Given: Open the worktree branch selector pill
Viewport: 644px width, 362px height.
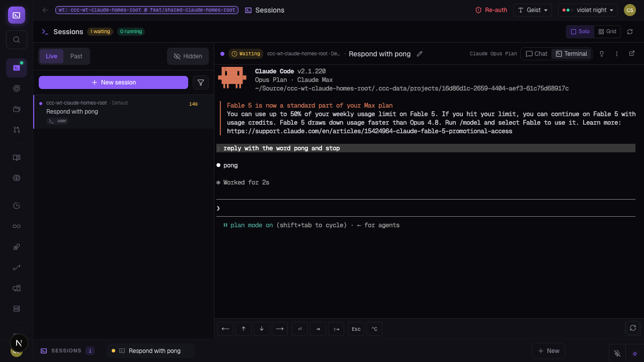Looking at the screenshot, I should point(147,10).
